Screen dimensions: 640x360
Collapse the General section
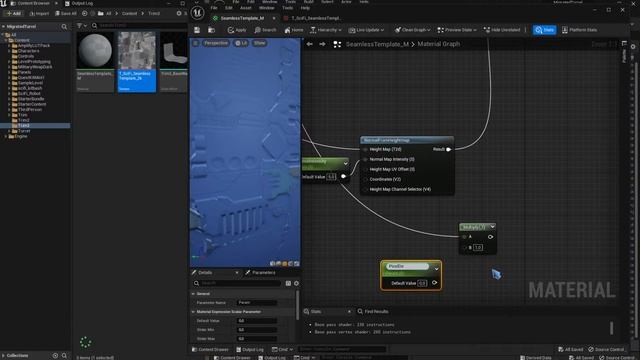[x=193, y=294]
